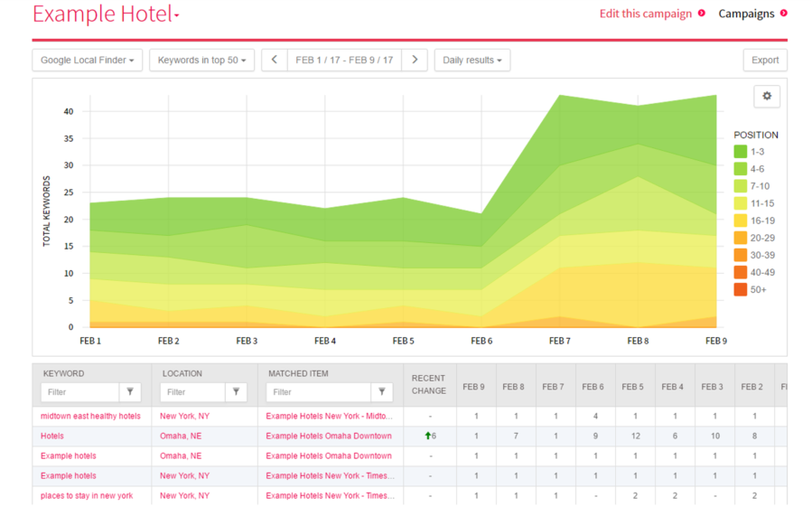The image size is (812, 507).
Task: Click the Keyword filter text field
Action: tap(80, 392)
